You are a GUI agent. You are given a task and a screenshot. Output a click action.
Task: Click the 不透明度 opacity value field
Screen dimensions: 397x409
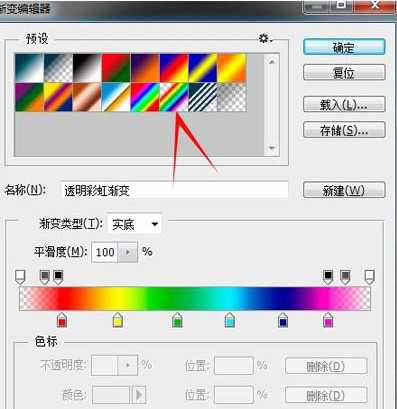105,365
